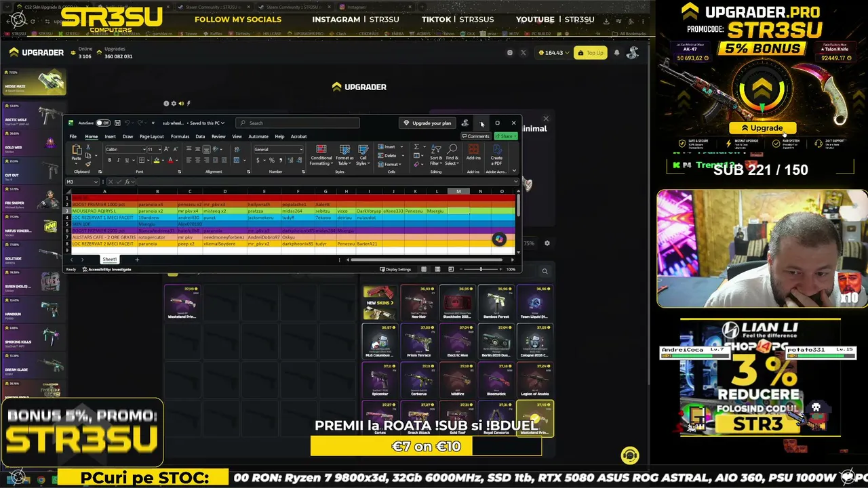Open the notifications bell on Upgrader
This screenshot has height=488, width=868.
pos(616,52)
